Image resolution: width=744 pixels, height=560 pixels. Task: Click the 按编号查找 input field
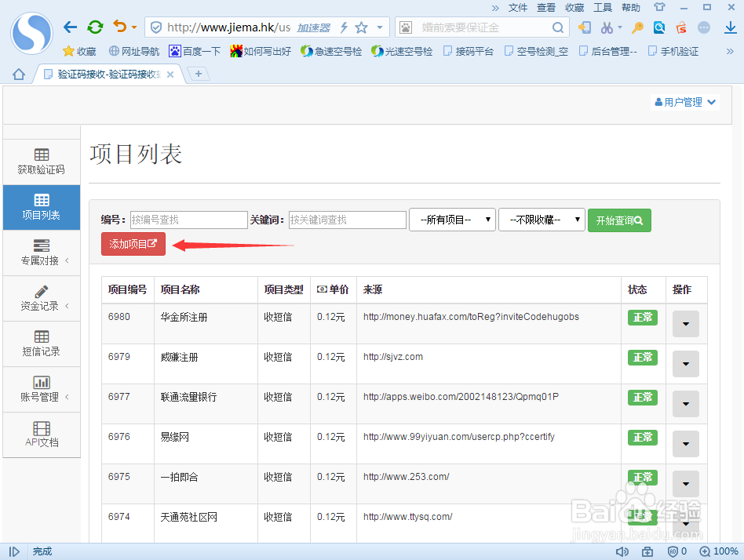pyautogui.click(x=188, y=220)
